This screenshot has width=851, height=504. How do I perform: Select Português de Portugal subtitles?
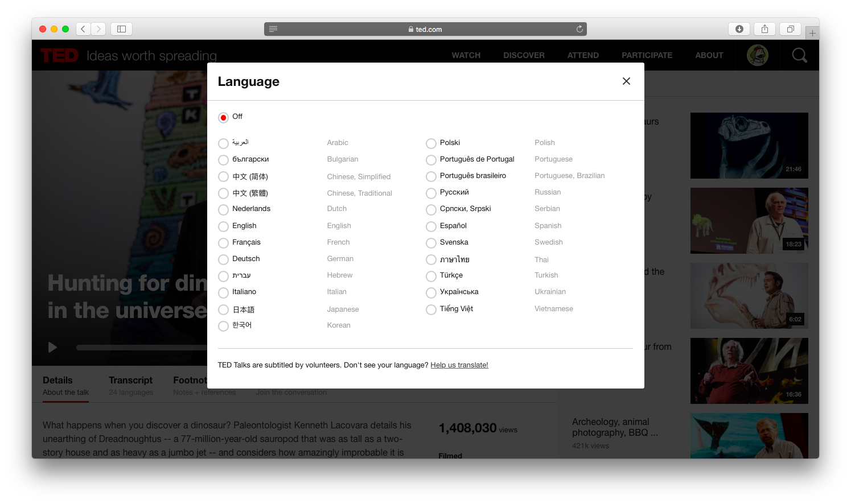[x=431, y=160]
